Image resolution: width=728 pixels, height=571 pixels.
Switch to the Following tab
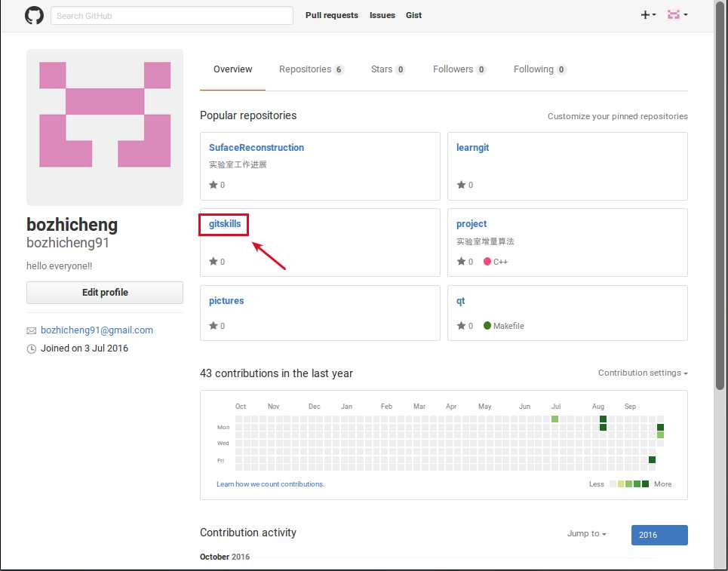pyautogui.click(x=539, y=69)
